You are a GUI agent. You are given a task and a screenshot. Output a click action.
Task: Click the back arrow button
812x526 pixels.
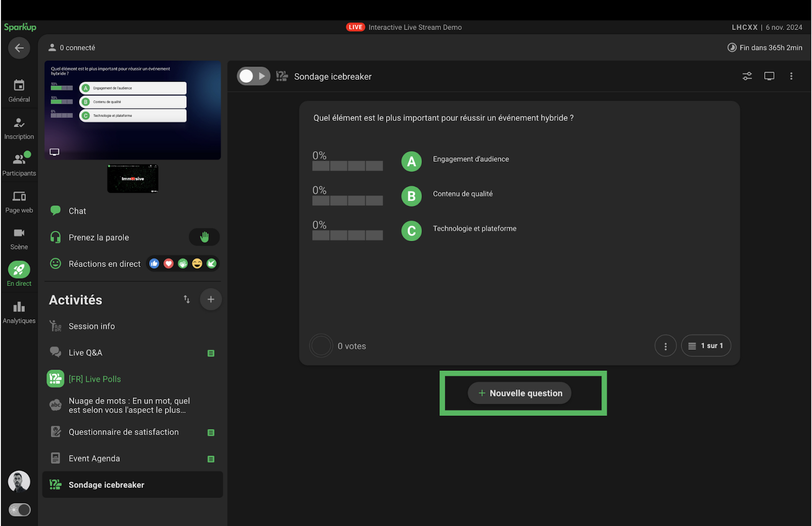click(x=19, y=48)
